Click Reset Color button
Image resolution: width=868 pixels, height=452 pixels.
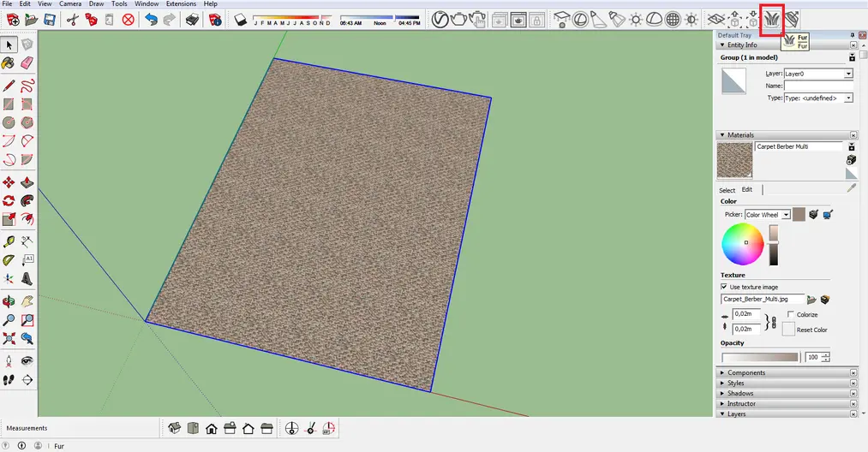point(788,330)
